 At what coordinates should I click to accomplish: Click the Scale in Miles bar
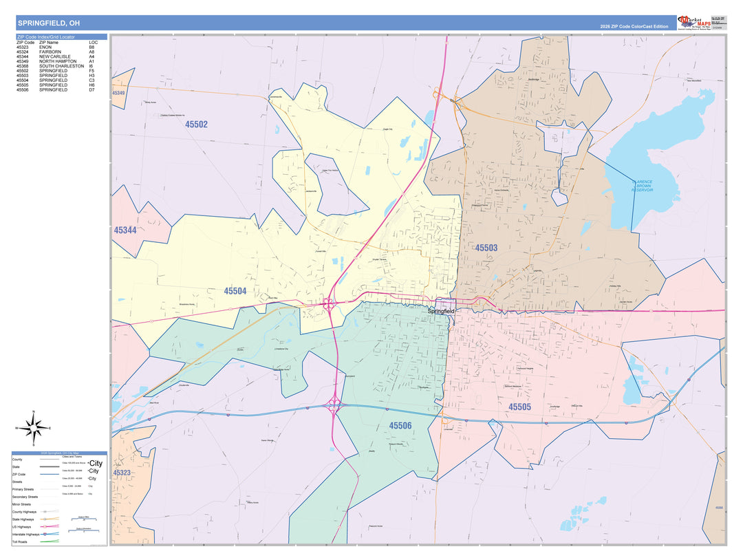point(84,519)
